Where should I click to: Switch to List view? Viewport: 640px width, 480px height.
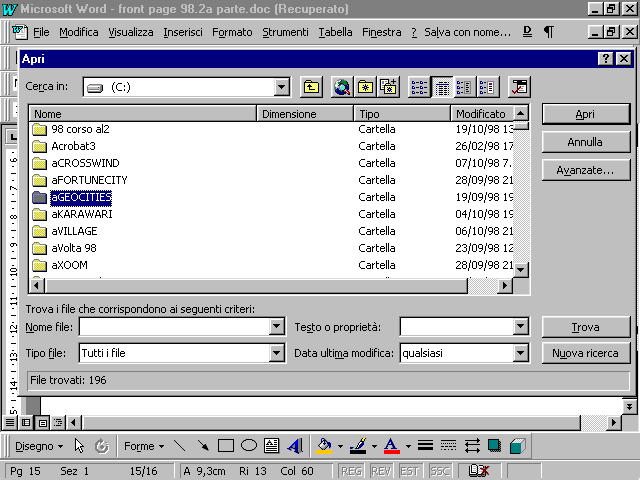(419, 87)
